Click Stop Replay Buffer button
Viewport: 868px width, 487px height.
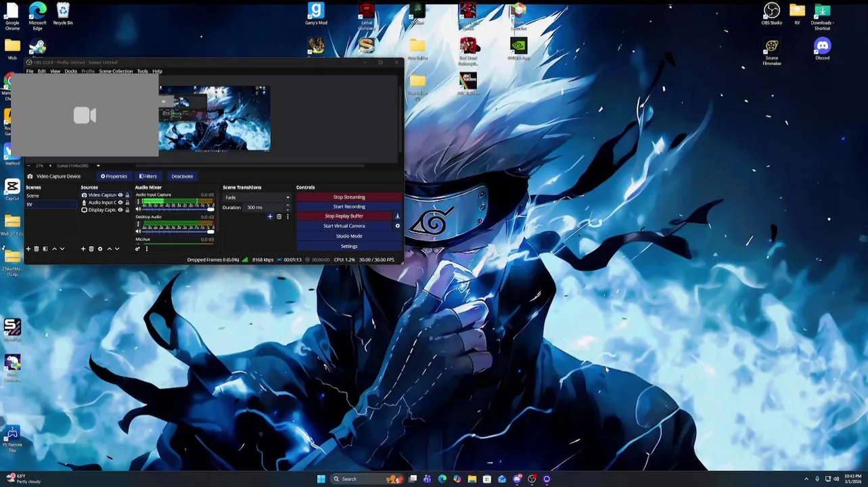point(344,216)
